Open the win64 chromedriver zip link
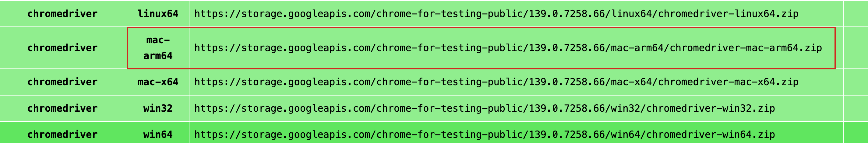Viewport: 868px width, 143px height. coord(484,134)
